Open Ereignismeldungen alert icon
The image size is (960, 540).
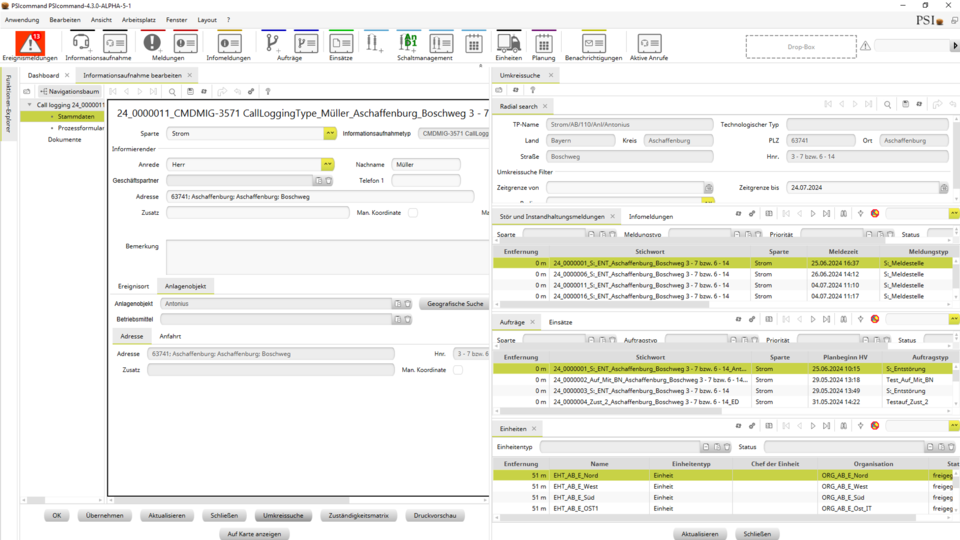click(x=29, y=43)
